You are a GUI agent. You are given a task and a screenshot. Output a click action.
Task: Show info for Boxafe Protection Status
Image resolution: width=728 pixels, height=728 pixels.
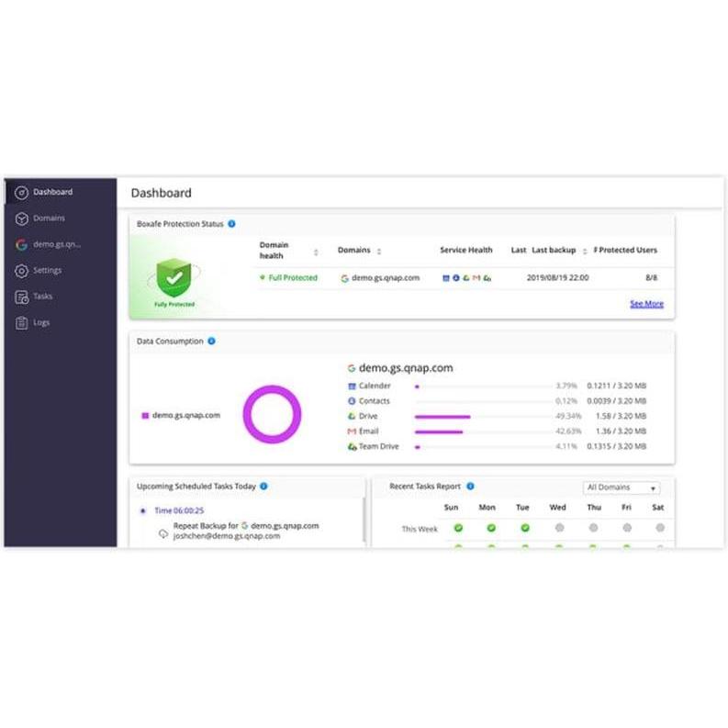point(231,224)
